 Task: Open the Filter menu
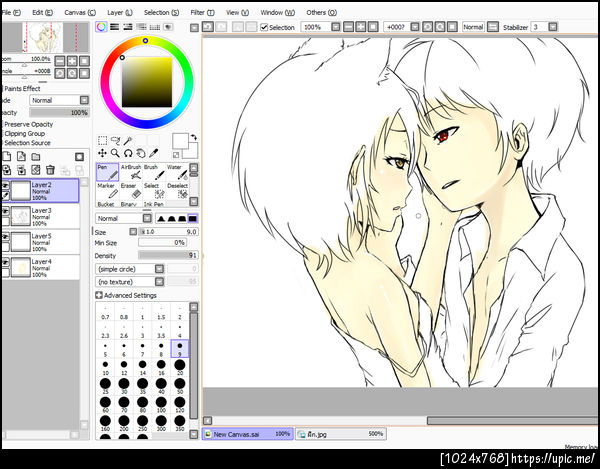(x=202, y=13)
